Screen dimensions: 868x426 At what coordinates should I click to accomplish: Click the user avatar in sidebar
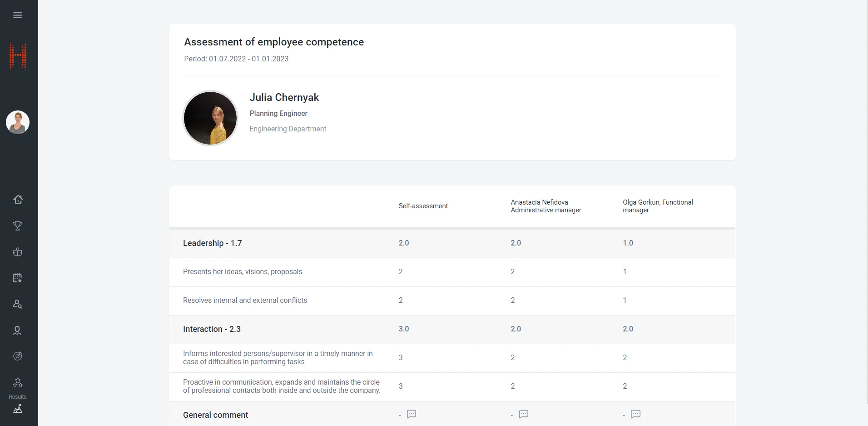click(x=18, y=122)
